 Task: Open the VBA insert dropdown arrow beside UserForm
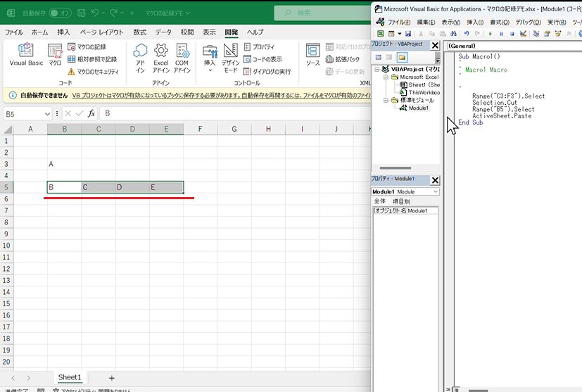400,33
